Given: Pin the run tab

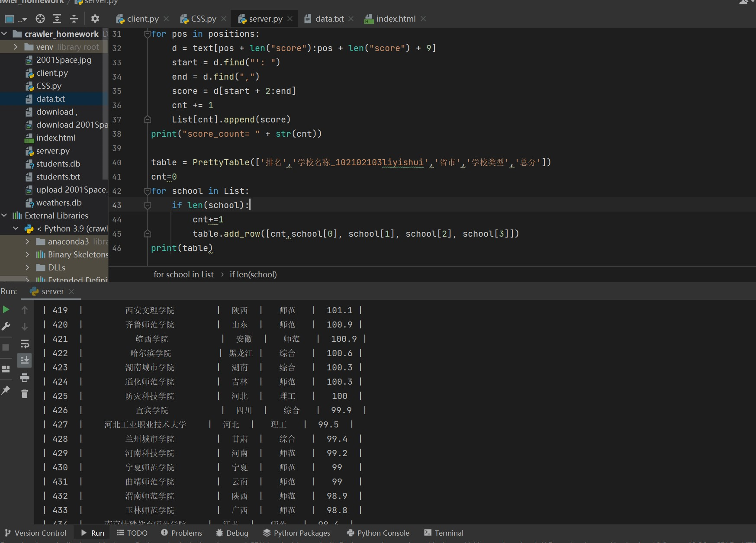Looking at the screenshot, I should pyautogui.click(x=6, y=390).
